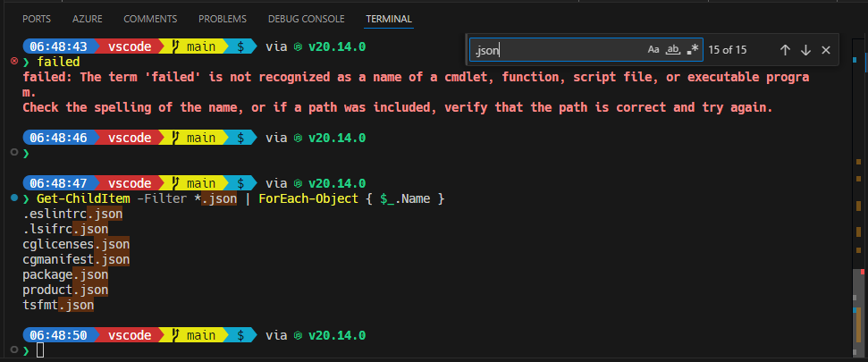
Task: Switch to the PORTS tab
Action: pos(38,18)
